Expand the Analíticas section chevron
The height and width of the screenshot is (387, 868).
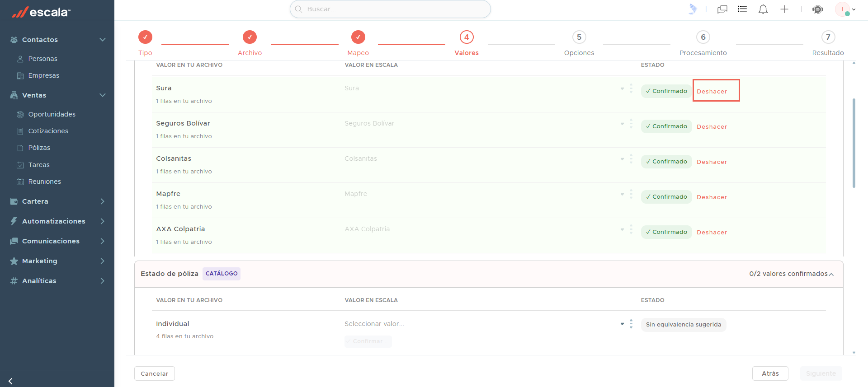click(x=103, y=281)
